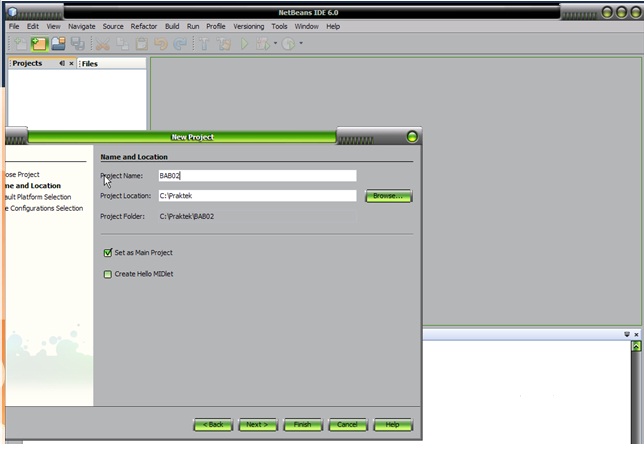Click the dialog Help button

tap(393, 424)
